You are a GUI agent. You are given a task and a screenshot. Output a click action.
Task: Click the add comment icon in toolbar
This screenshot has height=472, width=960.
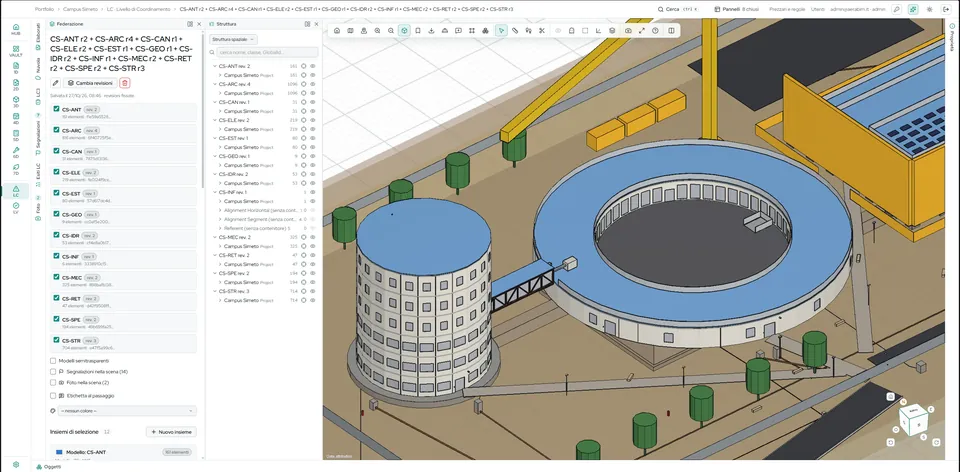click(458, 31)
